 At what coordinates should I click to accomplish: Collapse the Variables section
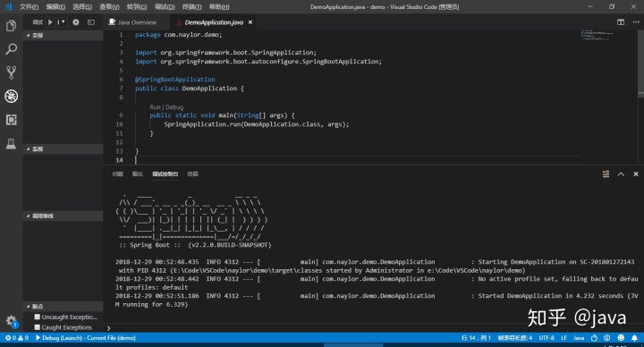coord(64,35)
